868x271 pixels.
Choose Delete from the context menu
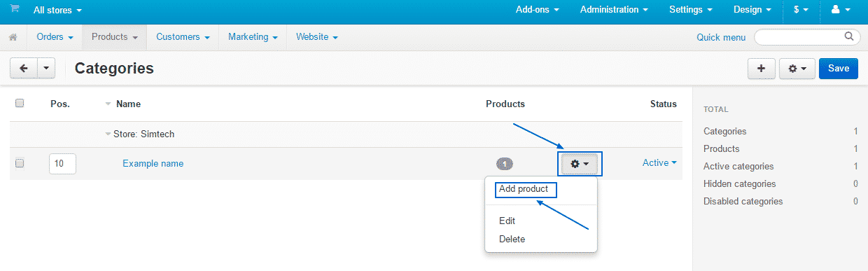(512, 239)
